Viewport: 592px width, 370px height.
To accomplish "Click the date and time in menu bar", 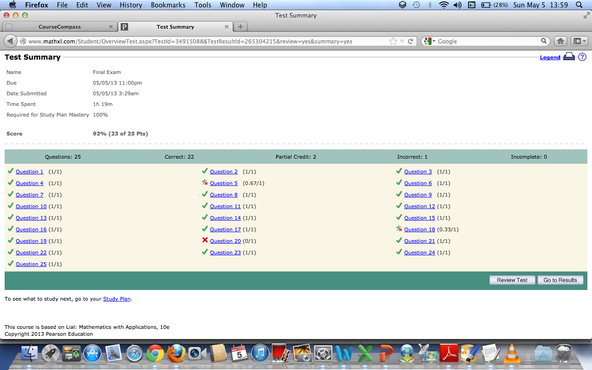I will pyautogui.click(x=540, y=5).
